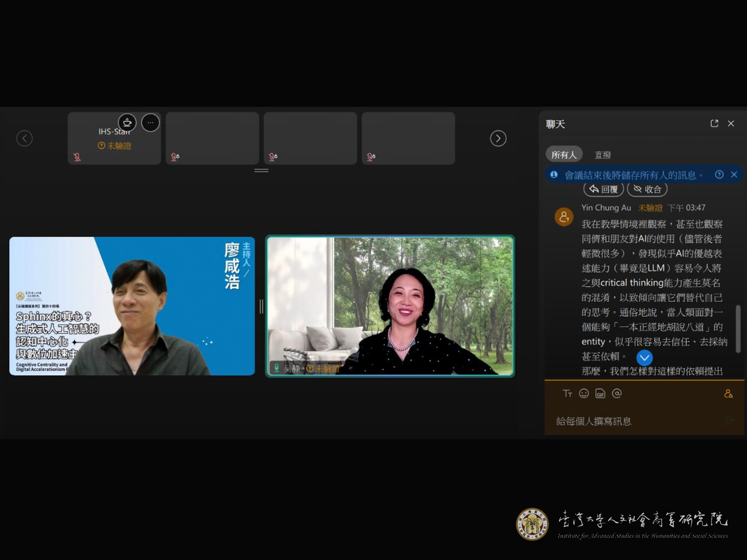Click the muted mic icon on third participant tile

point(273,157)
